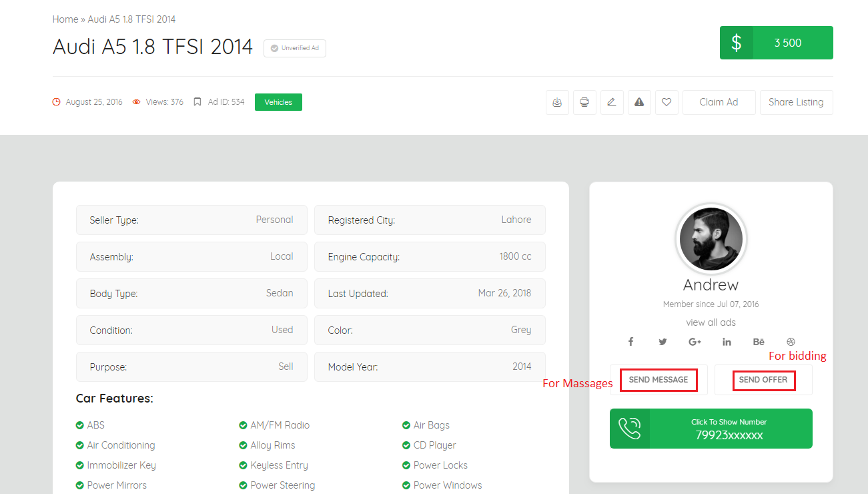Image resolution: width=868 pixels, height=494 pixels.
Task: Click the download/save ad icon
Action: pos(557,102)
